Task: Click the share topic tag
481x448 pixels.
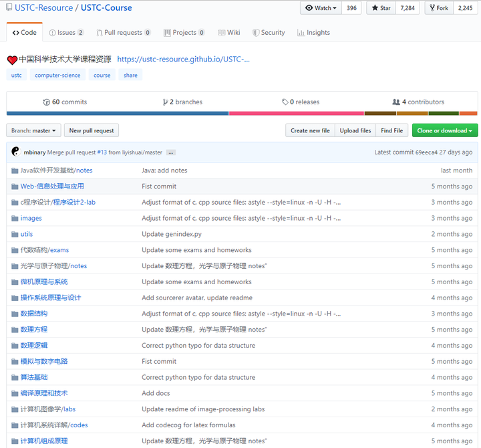Action: [x=130, y=76]
